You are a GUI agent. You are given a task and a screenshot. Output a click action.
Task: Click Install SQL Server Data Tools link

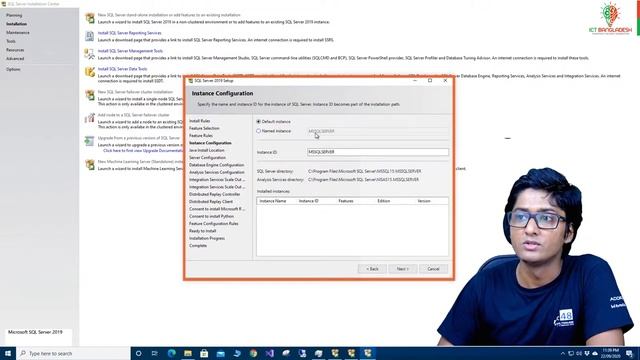[x=122, y=69]
